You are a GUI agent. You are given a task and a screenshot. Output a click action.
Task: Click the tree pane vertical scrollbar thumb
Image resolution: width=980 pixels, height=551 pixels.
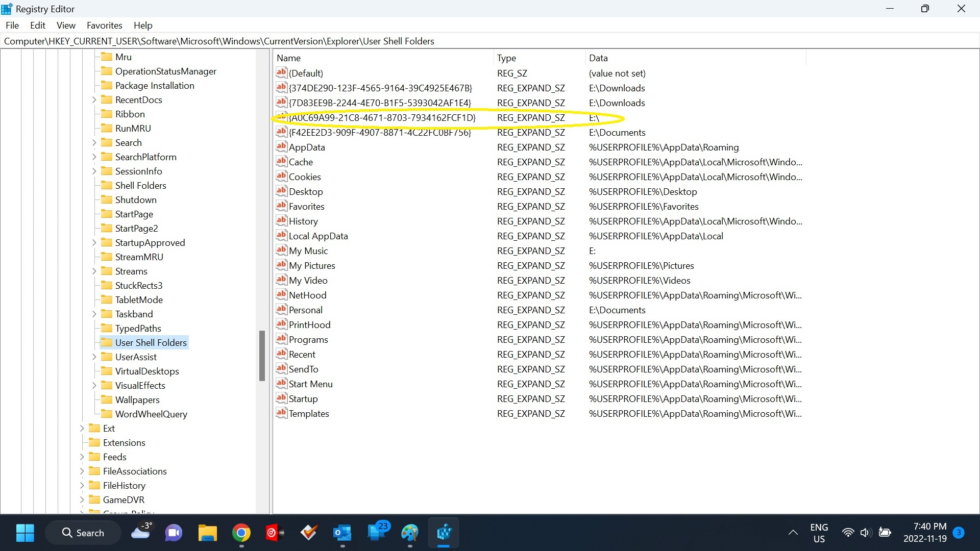(262, 356)
